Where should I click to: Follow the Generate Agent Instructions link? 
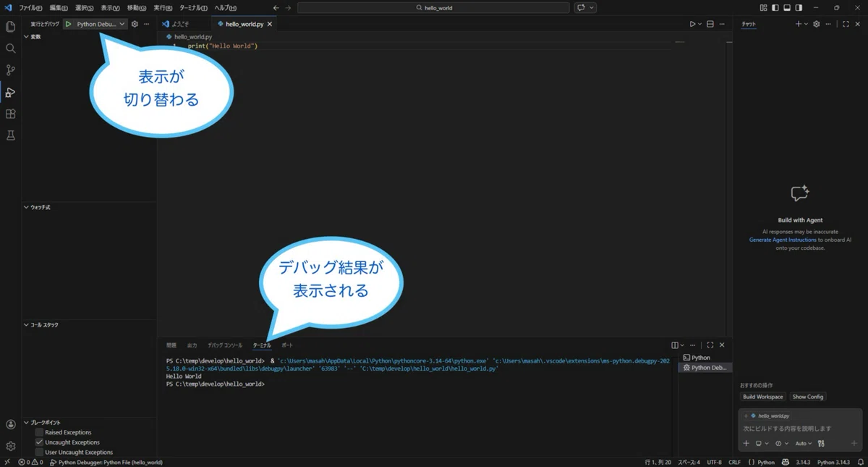pos(783,240)
